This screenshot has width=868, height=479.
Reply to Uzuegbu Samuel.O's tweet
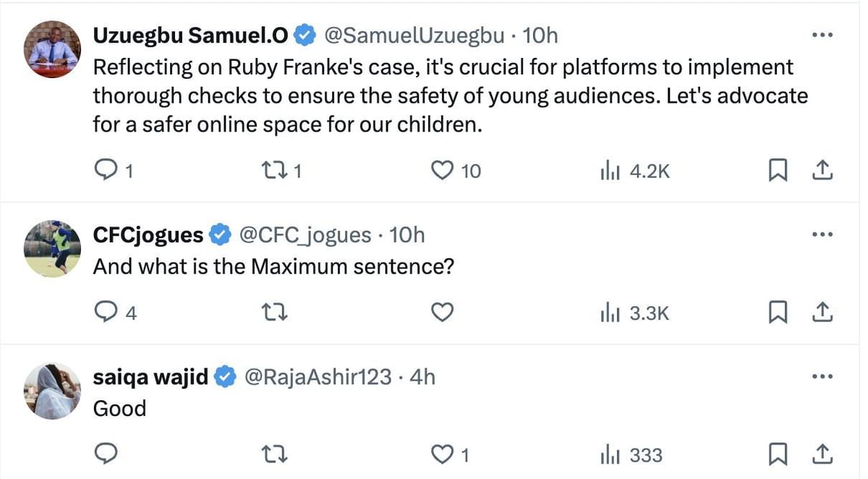click(x=106, y=171)
